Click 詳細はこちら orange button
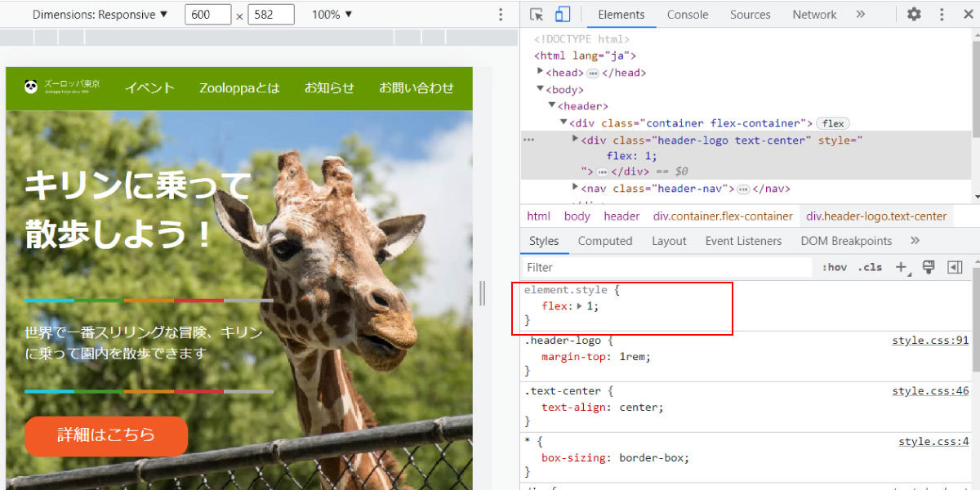980x490 pixels. tap(106, 435)
